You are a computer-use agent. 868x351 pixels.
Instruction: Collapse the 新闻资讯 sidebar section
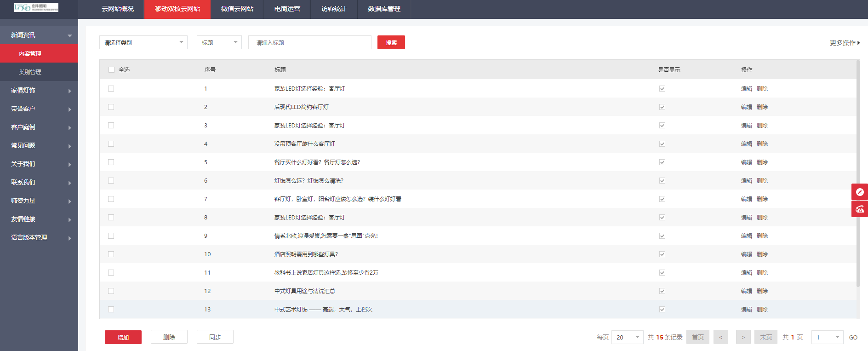[39, 35]
